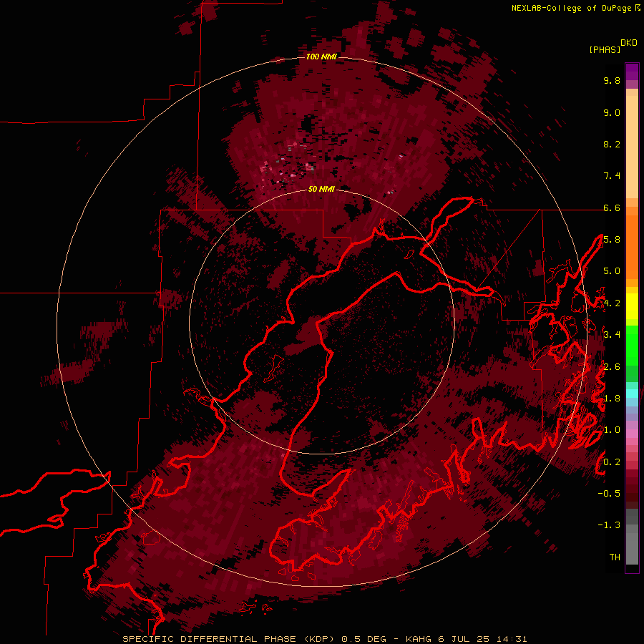Click the 5.8 scale value

click(x=612, y=240)
